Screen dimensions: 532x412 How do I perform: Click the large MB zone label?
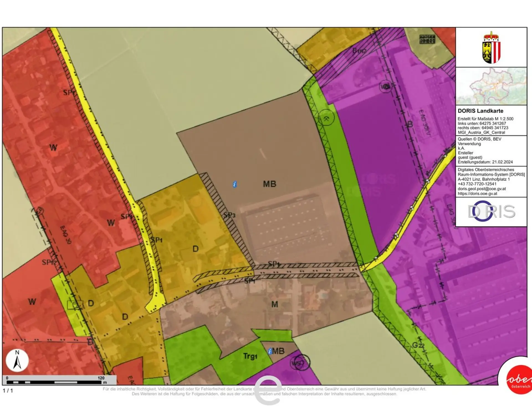(270, 184)
